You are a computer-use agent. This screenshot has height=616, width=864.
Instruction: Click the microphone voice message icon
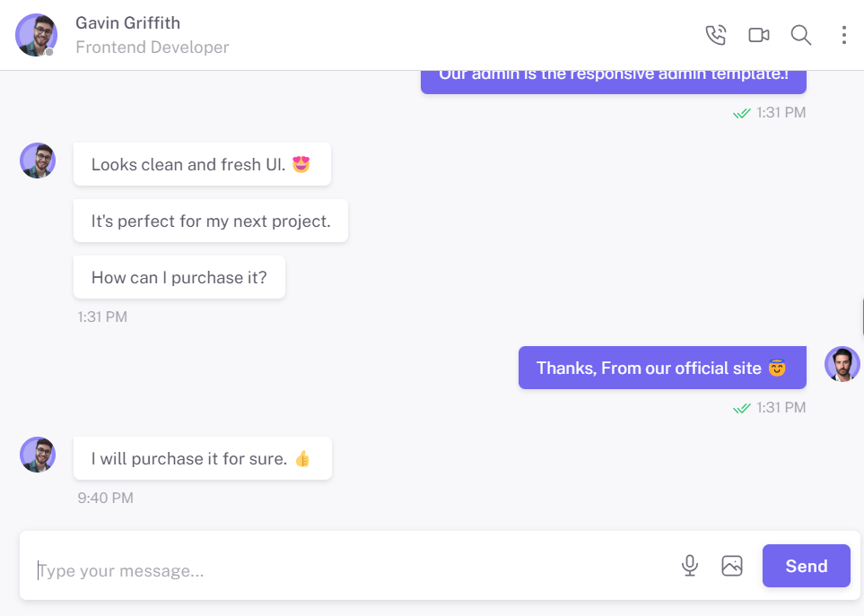pyautogui.click(x=689, y=566)
